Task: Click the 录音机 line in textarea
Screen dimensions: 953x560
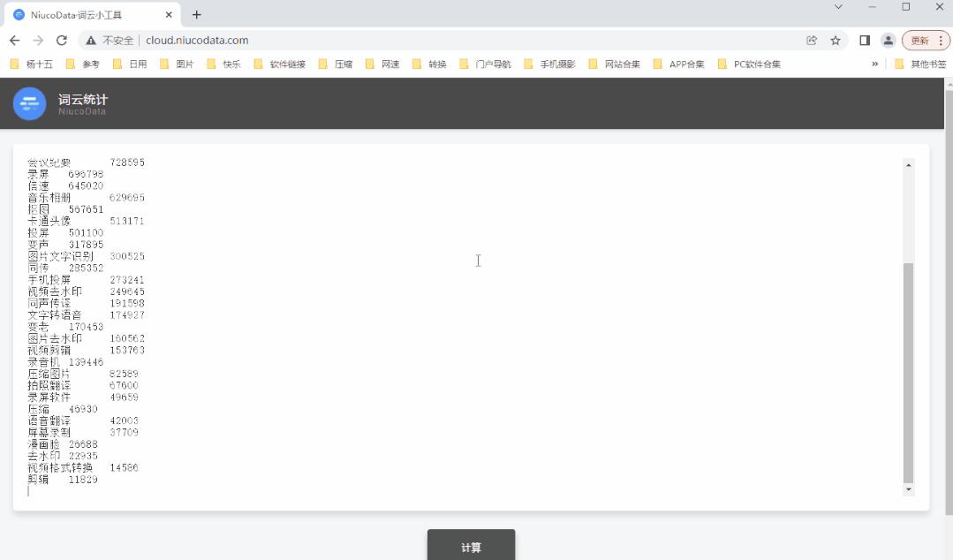Action: 65,362
